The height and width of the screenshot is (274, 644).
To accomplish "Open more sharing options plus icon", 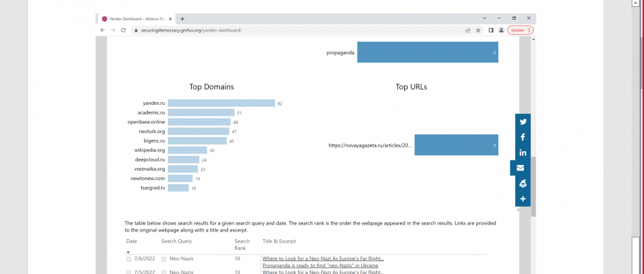I will (x=523, y=199).
